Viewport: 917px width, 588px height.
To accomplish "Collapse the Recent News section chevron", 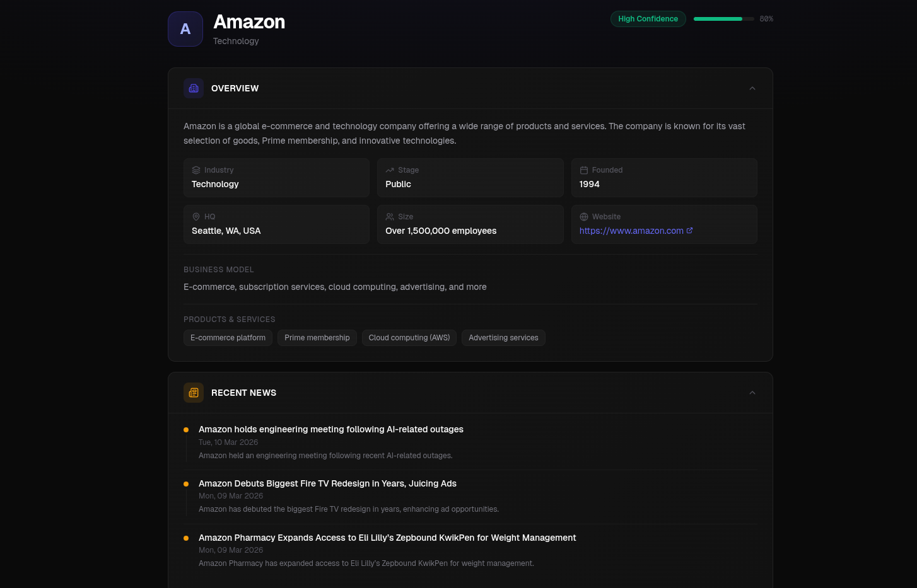I will [x=752, y=393].
